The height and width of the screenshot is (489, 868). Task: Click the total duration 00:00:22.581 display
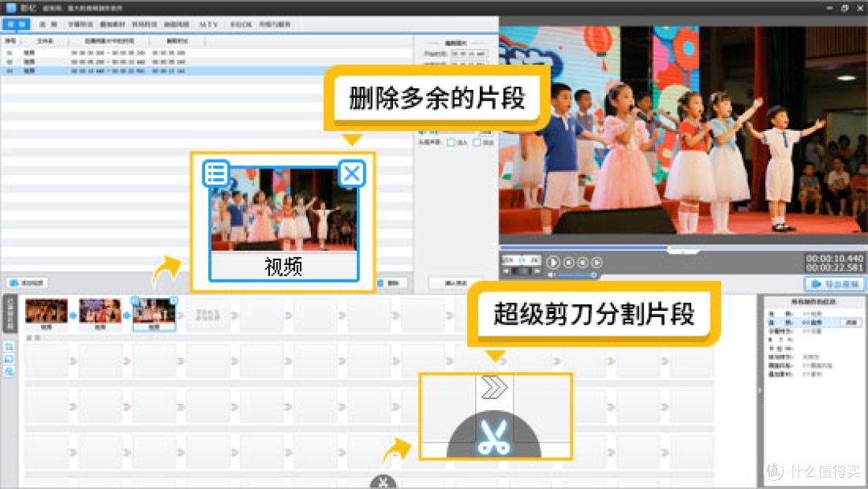pos(834,267)
